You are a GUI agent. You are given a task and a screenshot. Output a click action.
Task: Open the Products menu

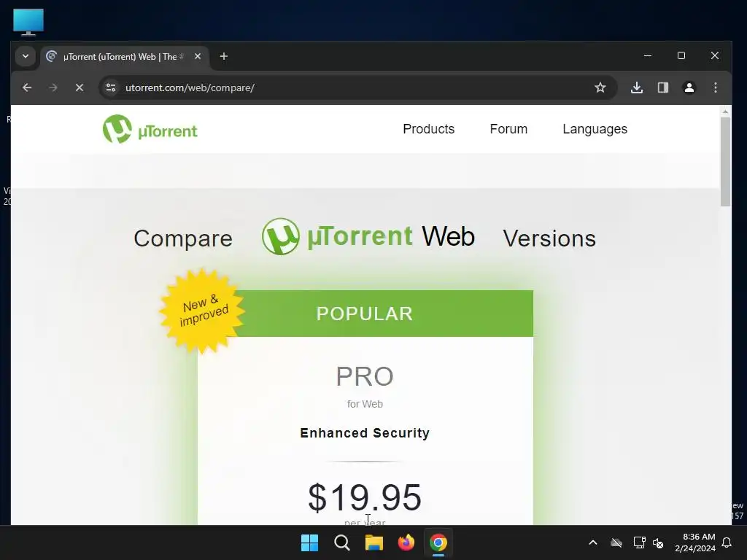(429, 129)
